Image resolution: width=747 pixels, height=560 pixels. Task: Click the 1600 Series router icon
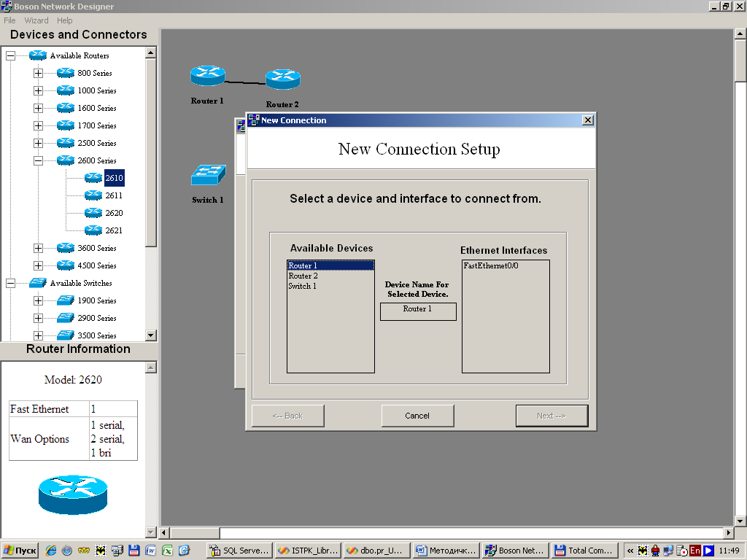click(x=65, y=108)
